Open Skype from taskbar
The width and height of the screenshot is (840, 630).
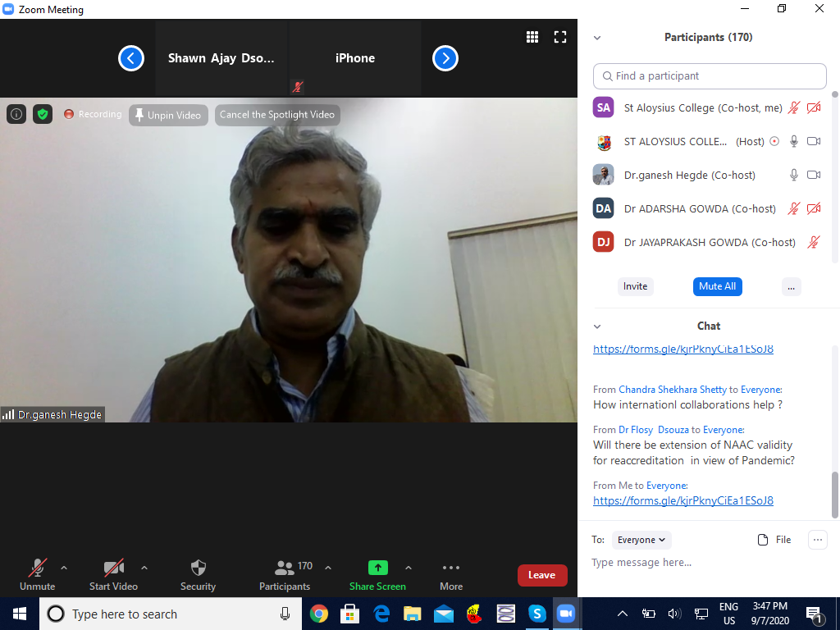536,614
